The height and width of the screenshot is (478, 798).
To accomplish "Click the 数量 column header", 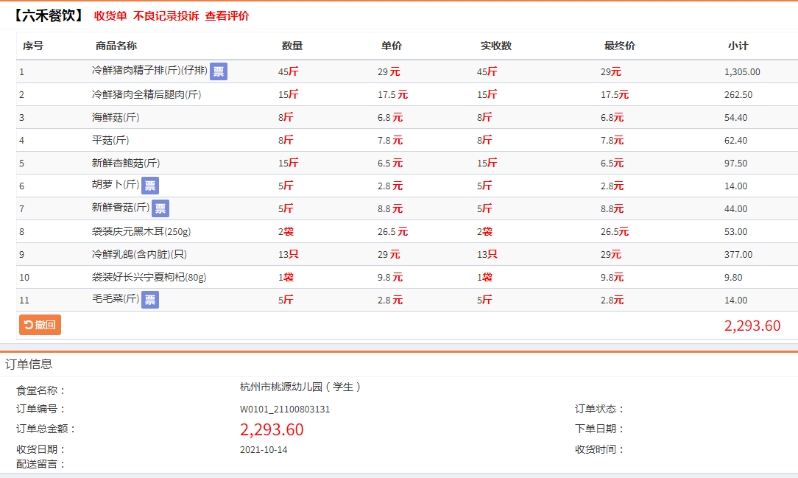I will click(292, 46).
